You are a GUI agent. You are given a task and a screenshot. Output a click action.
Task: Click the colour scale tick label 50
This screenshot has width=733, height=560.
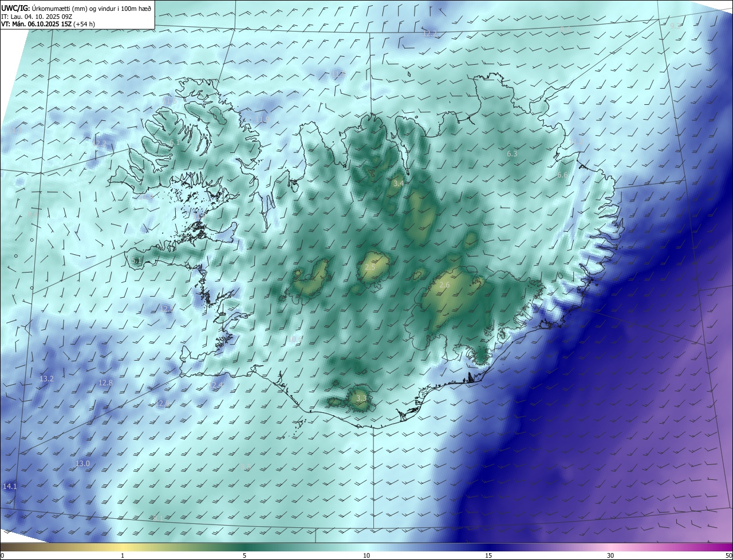pos(728,555)
